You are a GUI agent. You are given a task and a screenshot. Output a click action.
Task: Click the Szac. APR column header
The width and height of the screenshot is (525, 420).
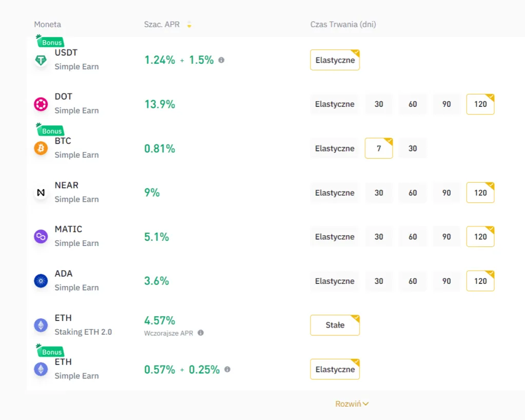tap(162, 25)
